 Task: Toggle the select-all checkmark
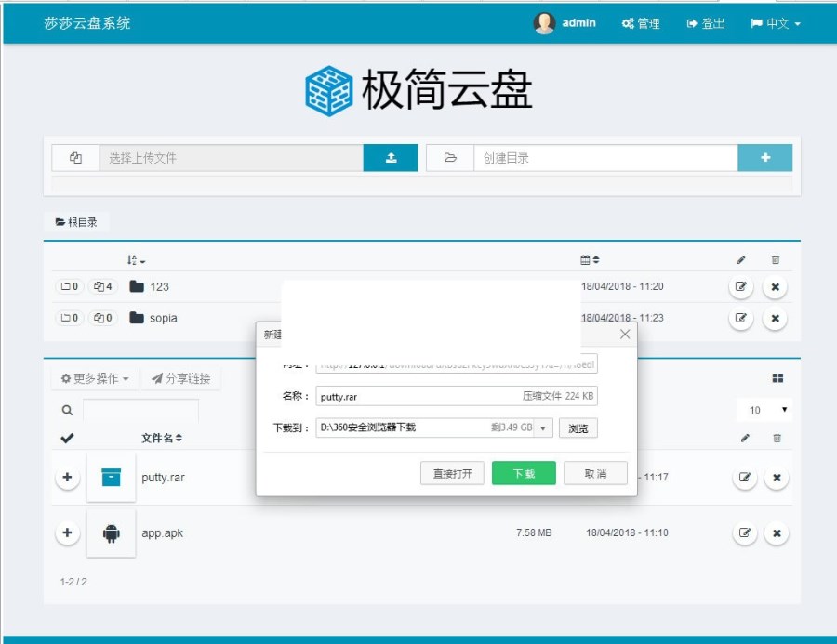tap(67, 438)
